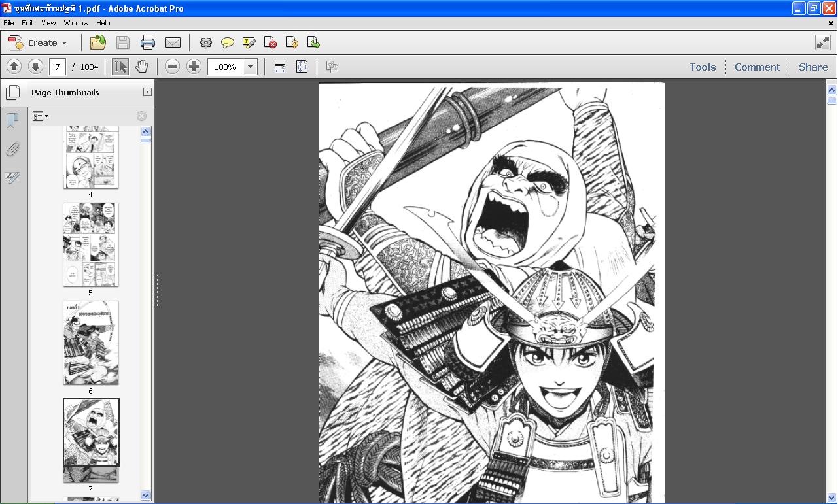The height and width of the screenshot is (504, 838).
Task: Click the zoom value field showing 100%
Action: coord(226,67)
